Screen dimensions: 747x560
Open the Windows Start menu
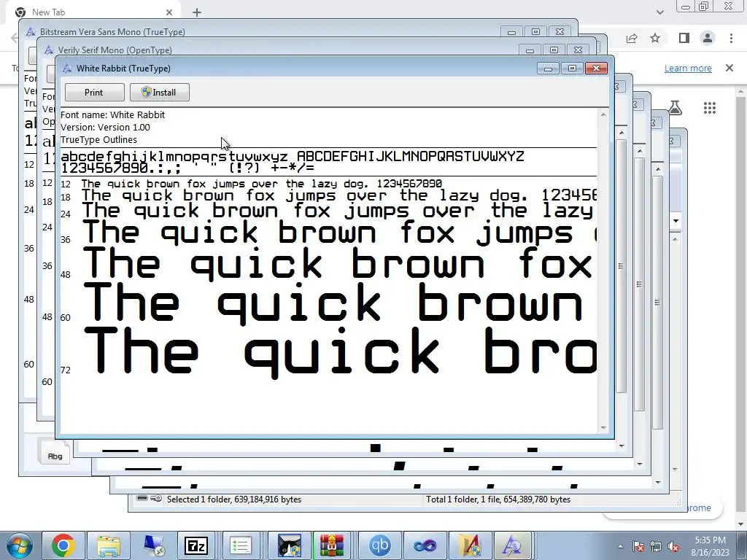pyautogui.click(x=20, y=545)
